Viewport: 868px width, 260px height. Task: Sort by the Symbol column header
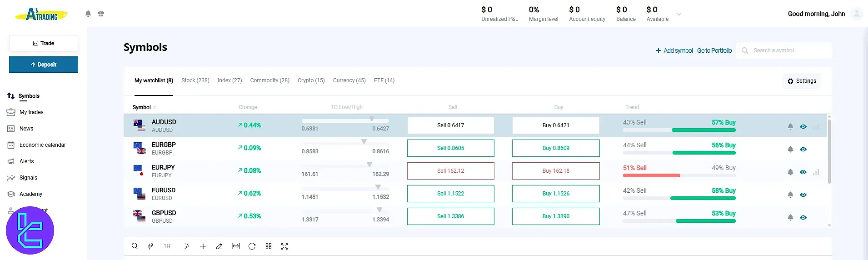click(x=142, y=107)
